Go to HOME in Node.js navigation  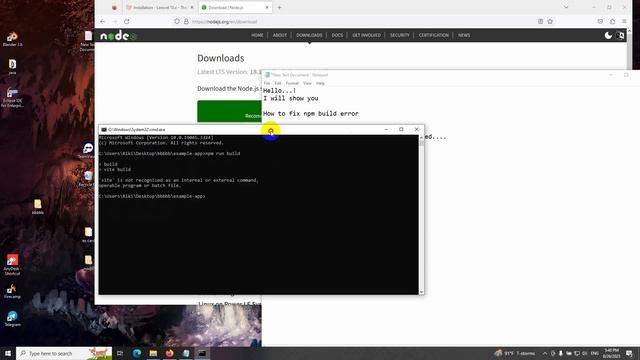[x=257, y=35]
